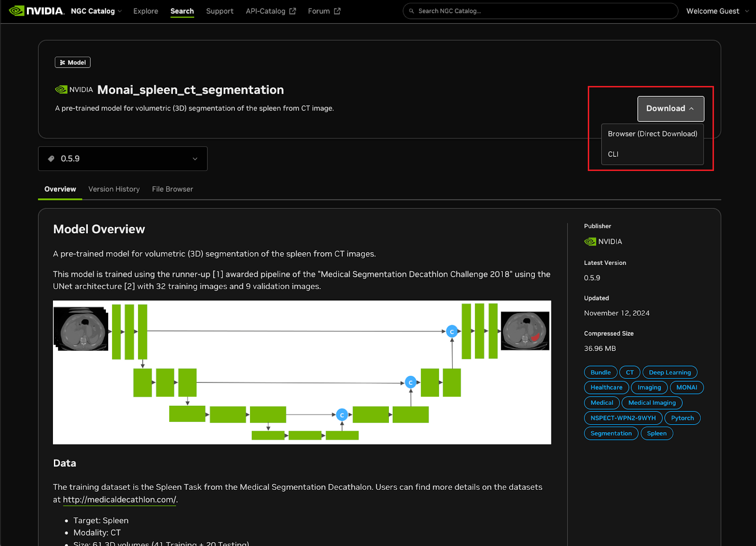Open the 0.5.9 version selector
756x546 pixels.
tap(123, 159)
